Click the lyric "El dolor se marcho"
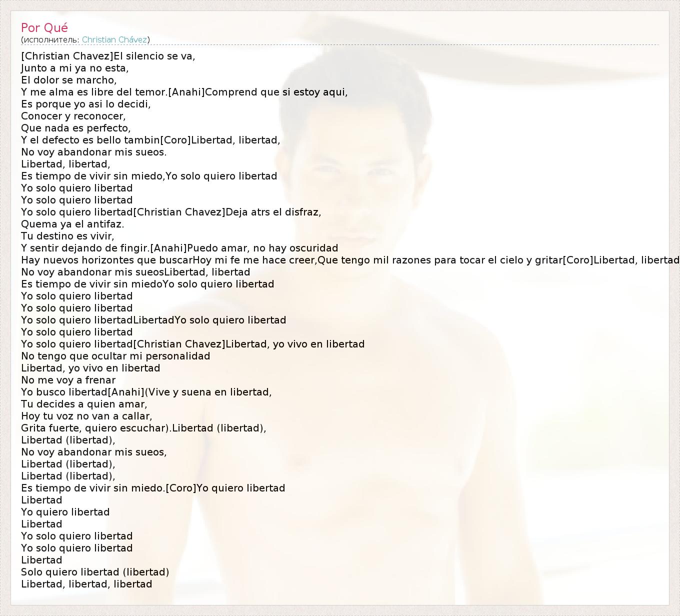680x616 pixels. (69, 80)
